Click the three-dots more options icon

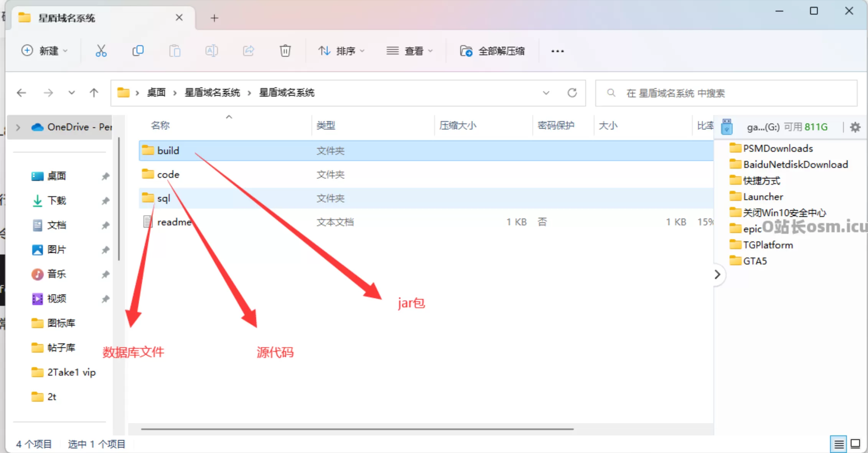(x=557, y=51)
